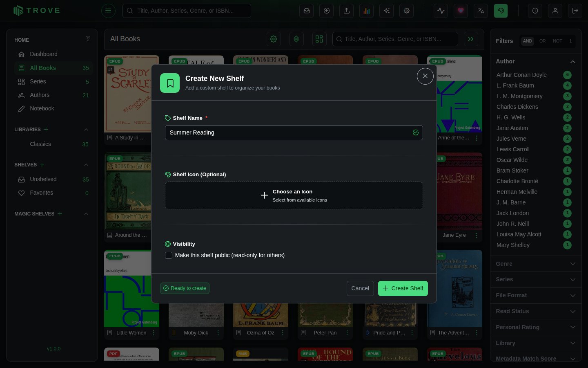The image size is (588, 368).
Task: Open the info circle icon
Action: pos(535,11)
